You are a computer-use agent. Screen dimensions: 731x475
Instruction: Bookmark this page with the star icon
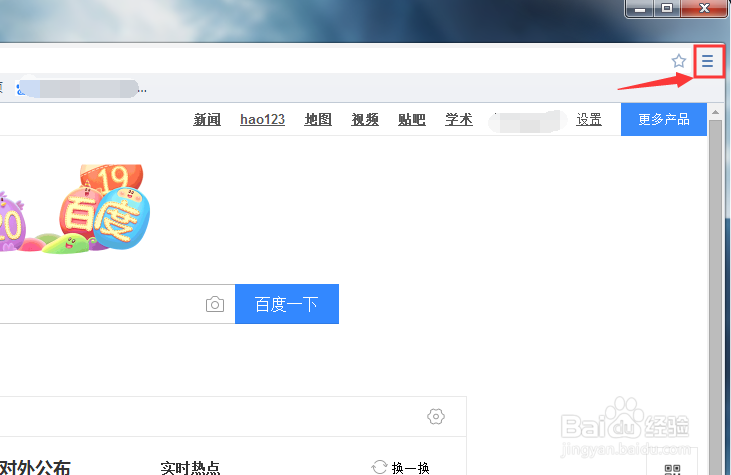(679, 61)
